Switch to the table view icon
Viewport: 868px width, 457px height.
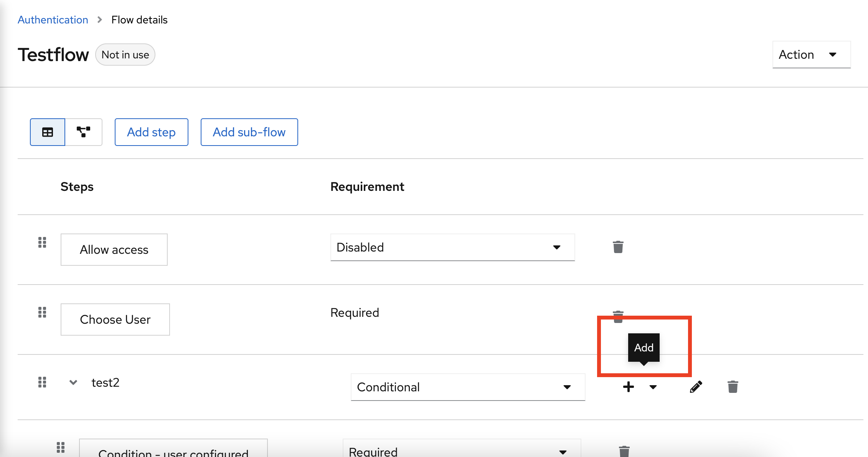47,132
